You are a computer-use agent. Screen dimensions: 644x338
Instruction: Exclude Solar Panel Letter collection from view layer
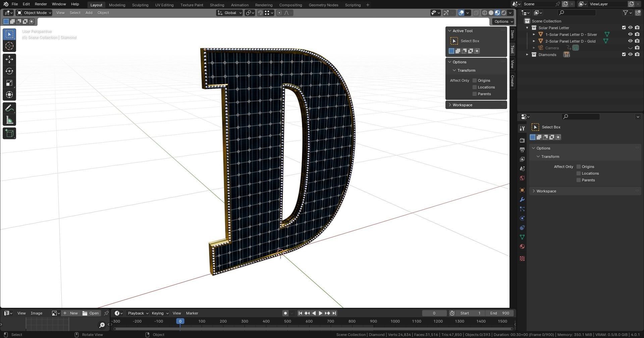pyautogui.click(x=624, y=28)
